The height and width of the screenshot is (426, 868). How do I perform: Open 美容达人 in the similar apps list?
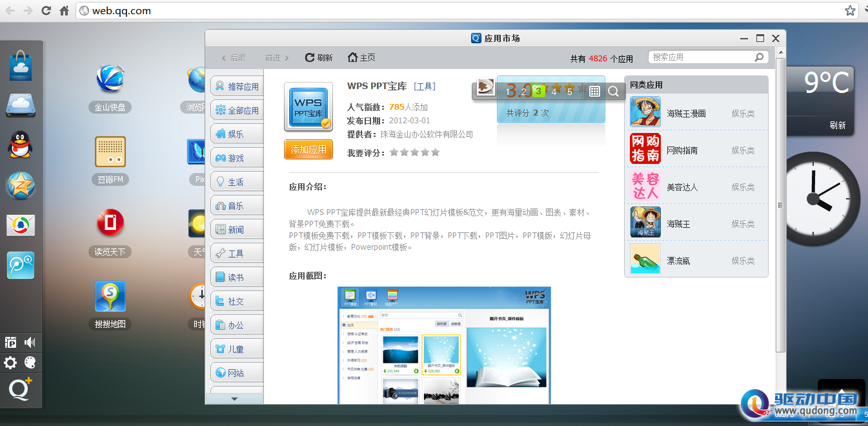coord(696,187)
